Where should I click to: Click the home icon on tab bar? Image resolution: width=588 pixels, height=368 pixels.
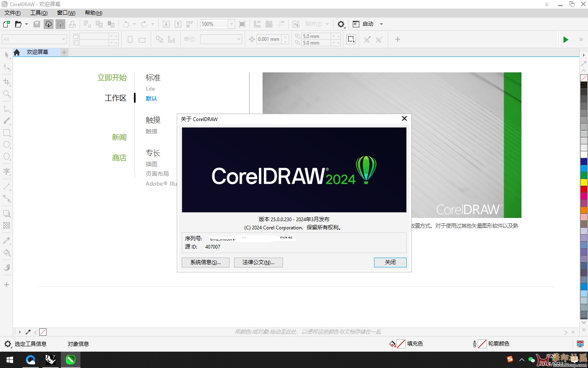click(x=17, y=52)
